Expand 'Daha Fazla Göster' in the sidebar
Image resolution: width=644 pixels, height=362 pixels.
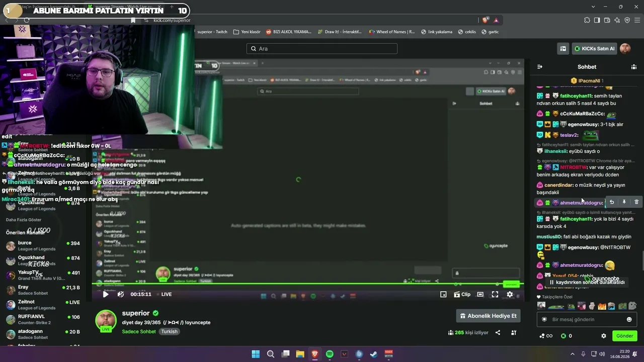(24, 220)
